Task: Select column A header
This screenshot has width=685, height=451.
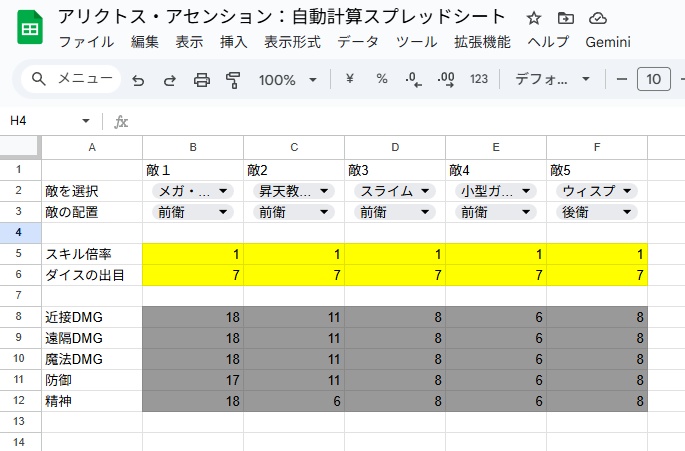Action: (x=92, y=147)
